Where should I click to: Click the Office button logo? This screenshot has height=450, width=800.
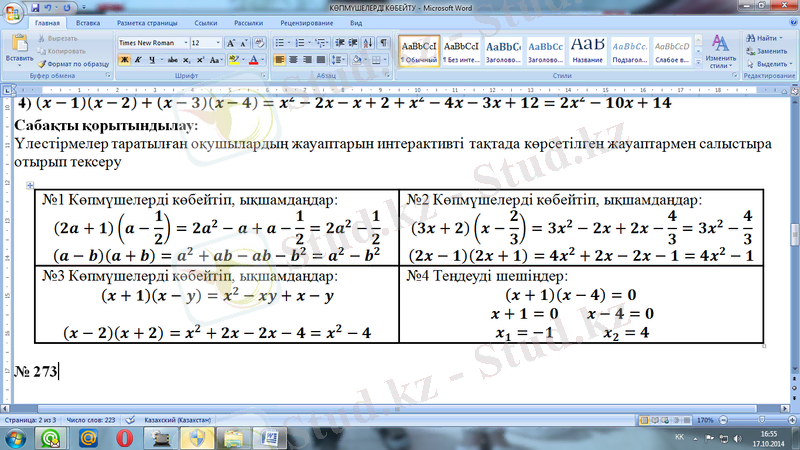click(12, 10)
